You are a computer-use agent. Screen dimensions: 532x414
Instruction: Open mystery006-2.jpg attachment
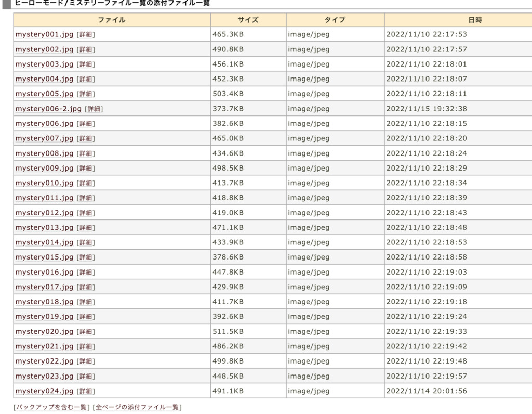tap(48, 109)
